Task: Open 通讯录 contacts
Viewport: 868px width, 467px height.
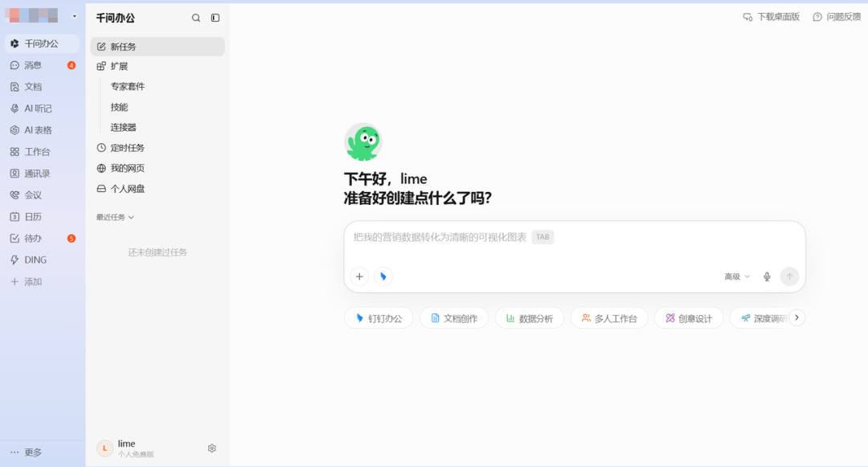Action: 42,173
